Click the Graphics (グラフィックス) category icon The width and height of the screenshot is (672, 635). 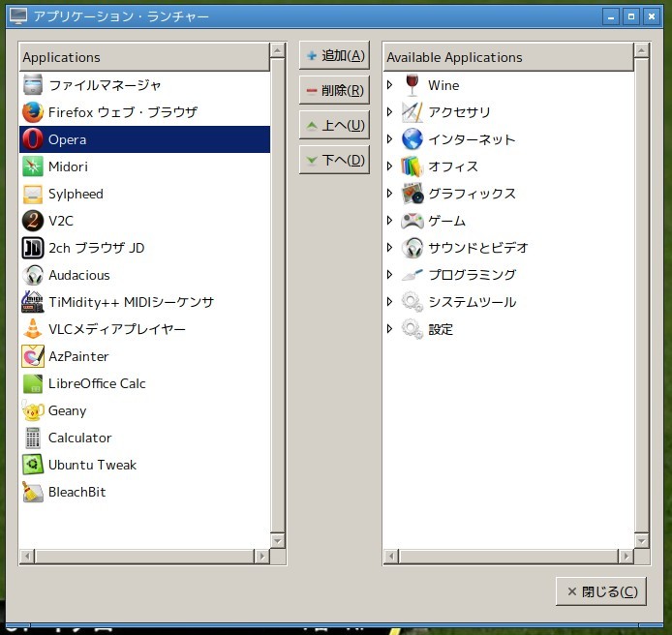tap(412, 194)
